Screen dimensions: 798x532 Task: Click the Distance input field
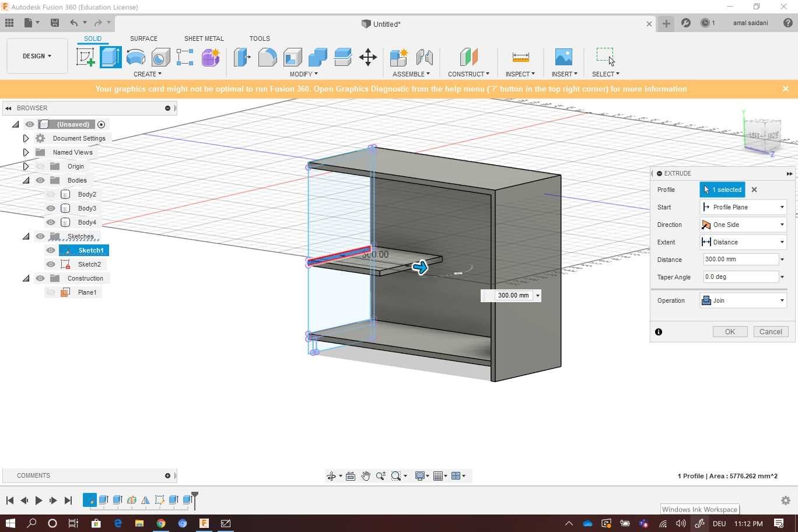coord(740,260)
